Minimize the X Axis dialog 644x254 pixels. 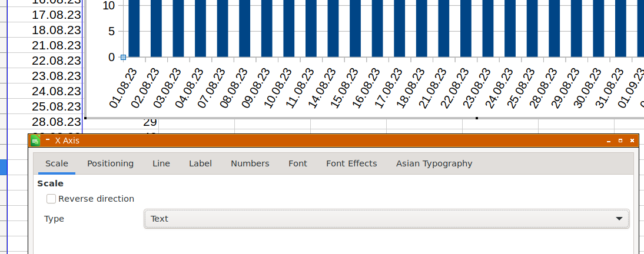pyautogui.click(x=609, y=141)
